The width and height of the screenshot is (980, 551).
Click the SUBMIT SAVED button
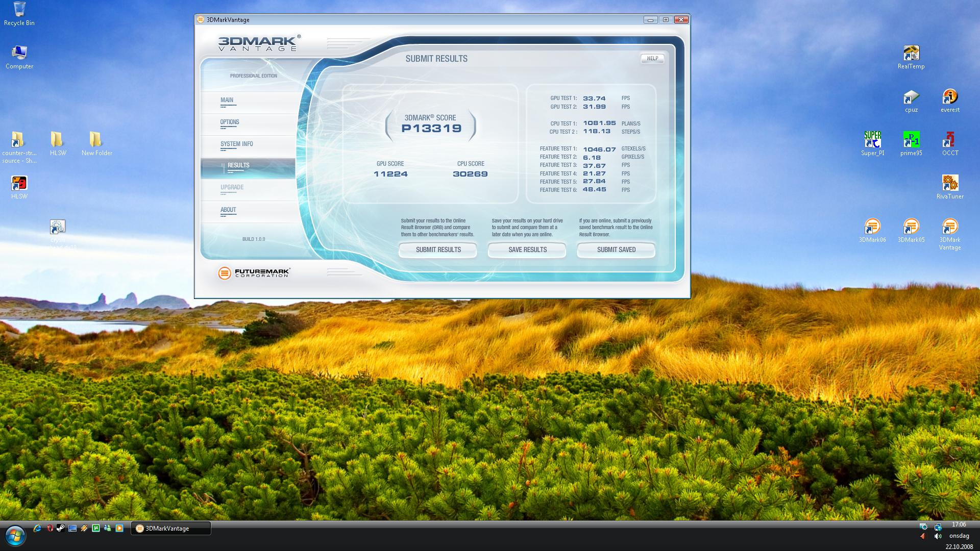point(616,250)
